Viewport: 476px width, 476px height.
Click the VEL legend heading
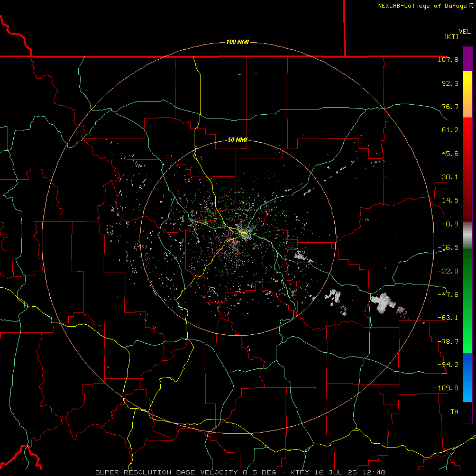tap(464, 32)
